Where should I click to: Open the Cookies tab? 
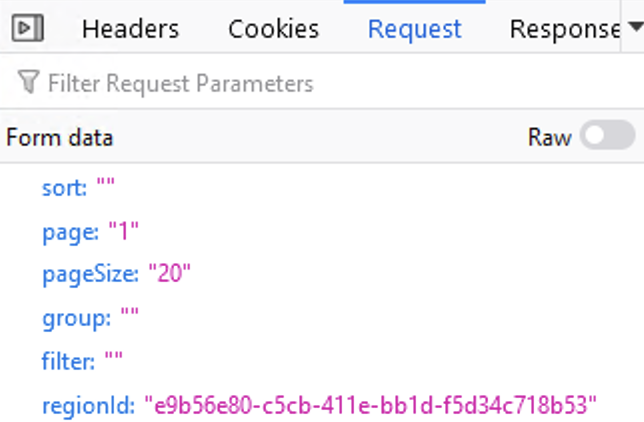coord(274,29)
